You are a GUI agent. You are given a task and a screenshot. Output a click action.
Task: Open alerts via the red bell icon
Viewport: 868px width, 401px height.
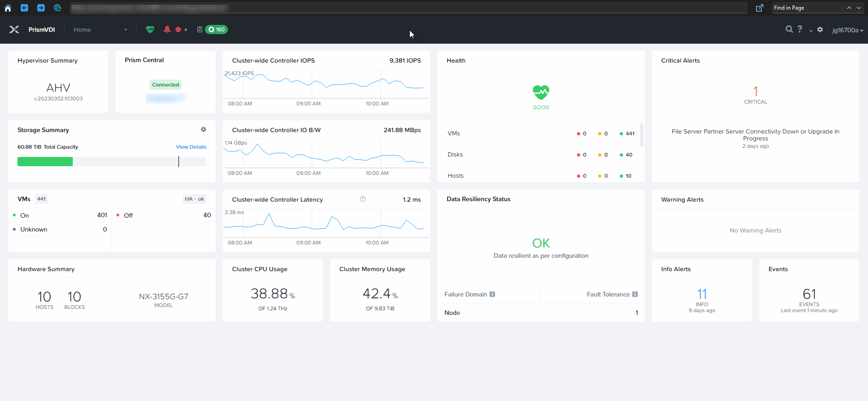[167, 29]
